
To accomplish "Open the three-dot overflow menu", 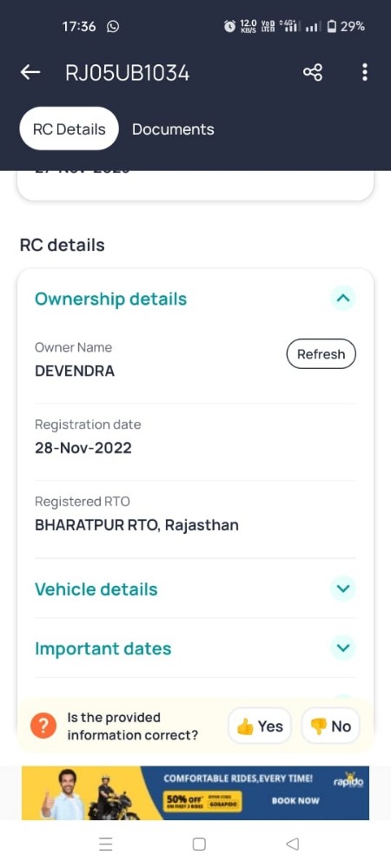I will point(364,73).
